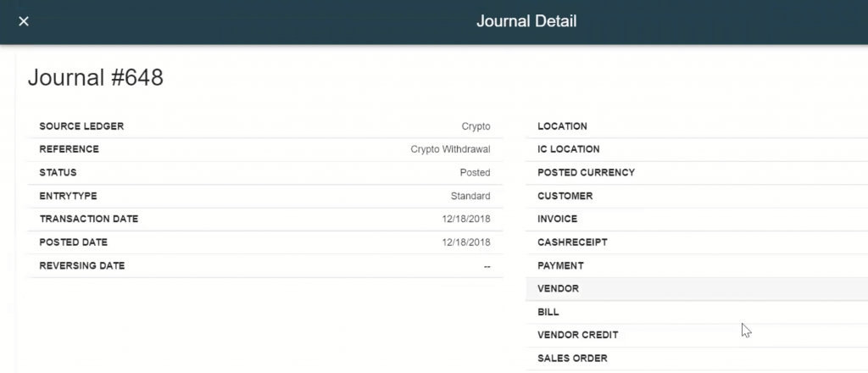Click the SALES ORDER field label
The width and height of the screenshot is (868, 373).
572,359
